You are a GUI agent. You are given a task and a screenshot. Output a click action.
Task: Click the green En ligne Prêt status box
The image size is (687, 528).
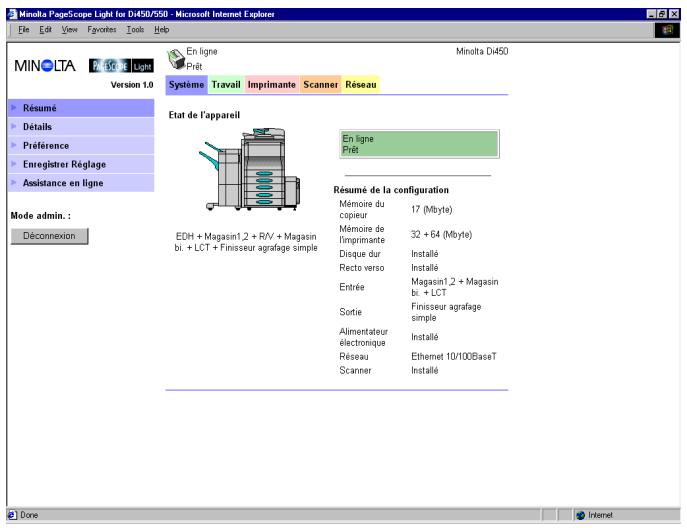pyautogui.click(x=419, y=144)
